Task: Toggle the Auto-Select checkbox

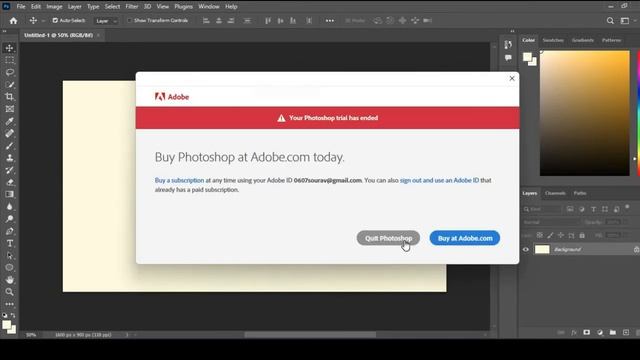Action: (55, 20)
